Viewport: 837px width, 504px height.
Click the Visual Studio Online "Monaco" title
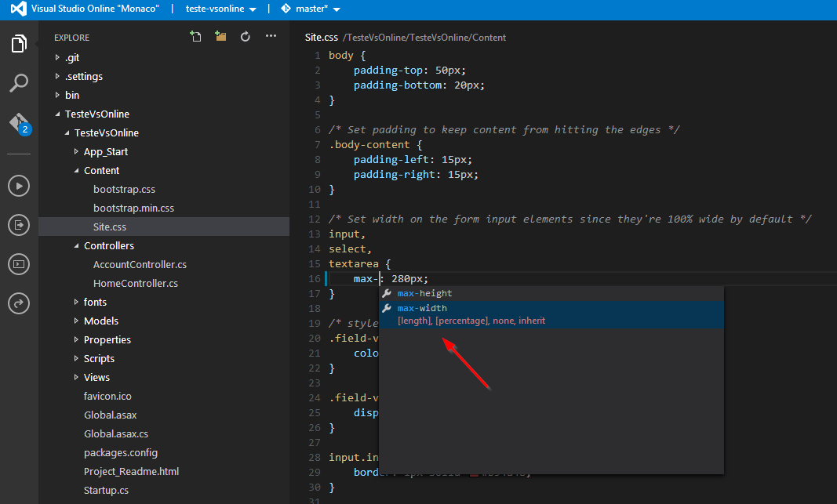click(95, 9)
